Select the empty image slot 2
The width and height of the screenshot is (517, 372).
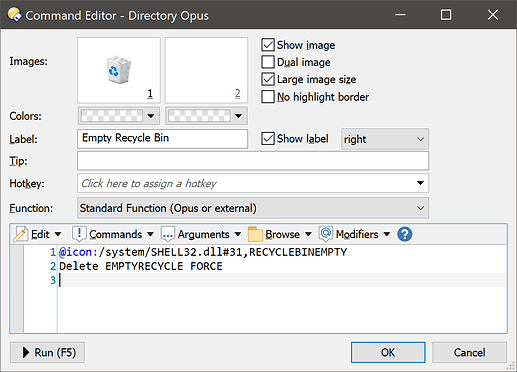point(206,70)
